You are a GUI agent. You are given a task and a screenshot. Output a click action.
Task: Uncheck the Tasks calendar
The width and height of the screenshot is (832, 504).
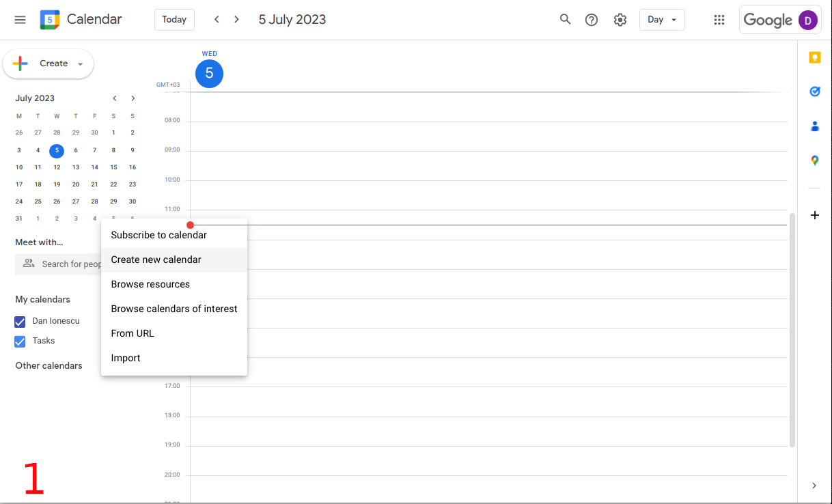coord(20,341)
